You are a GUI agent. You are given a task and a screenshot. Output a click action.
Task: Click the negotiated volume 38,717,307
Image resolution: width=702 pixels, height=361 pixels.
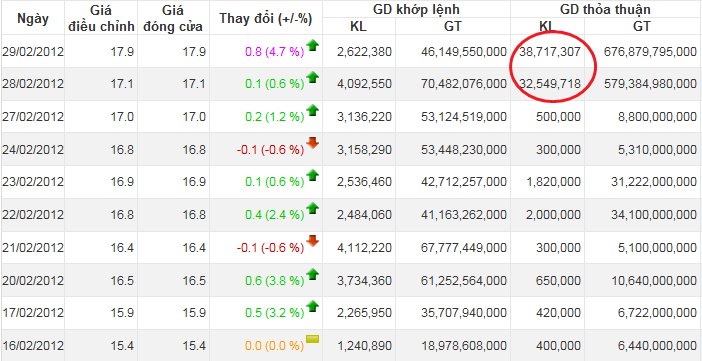(x=550, y=52)
